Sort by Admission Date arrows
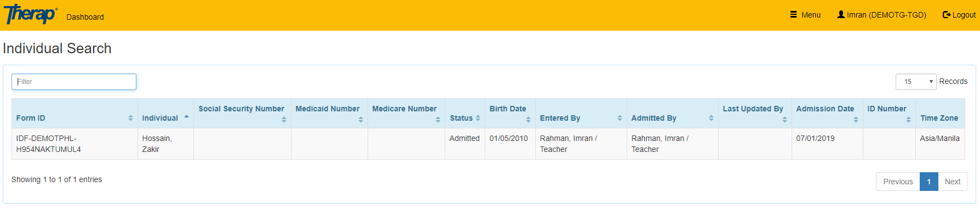The height and width of the screenshot is (209, 980). (856, 120)
